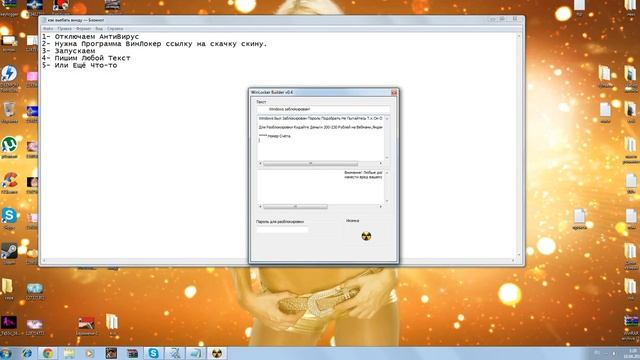Image resolution: width=640 pixels, height=360 pixels.
Task: Open the Файл menu in Notepad
Action: coord(48,29)
